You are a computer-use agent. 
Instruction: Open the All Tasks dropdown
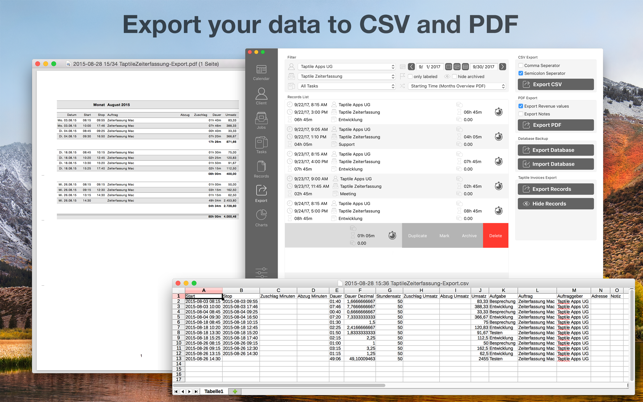[347, 86]
